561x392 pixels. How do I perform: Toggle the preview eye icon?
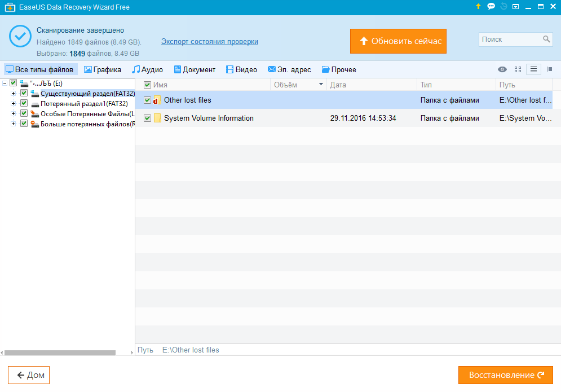[x=502, y=69]
